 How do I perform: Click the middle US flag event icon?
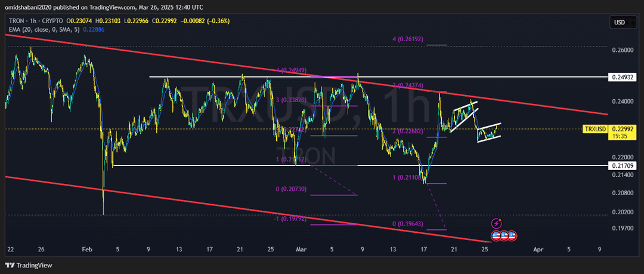503,236
